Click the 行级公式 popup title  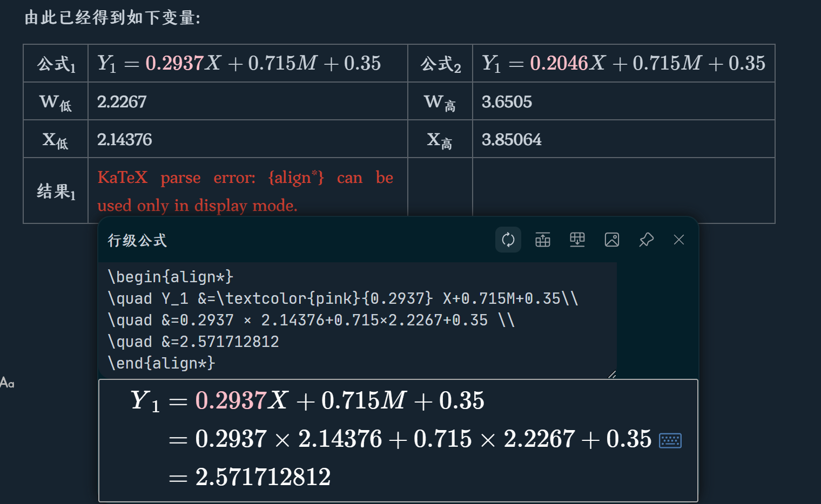137,240
